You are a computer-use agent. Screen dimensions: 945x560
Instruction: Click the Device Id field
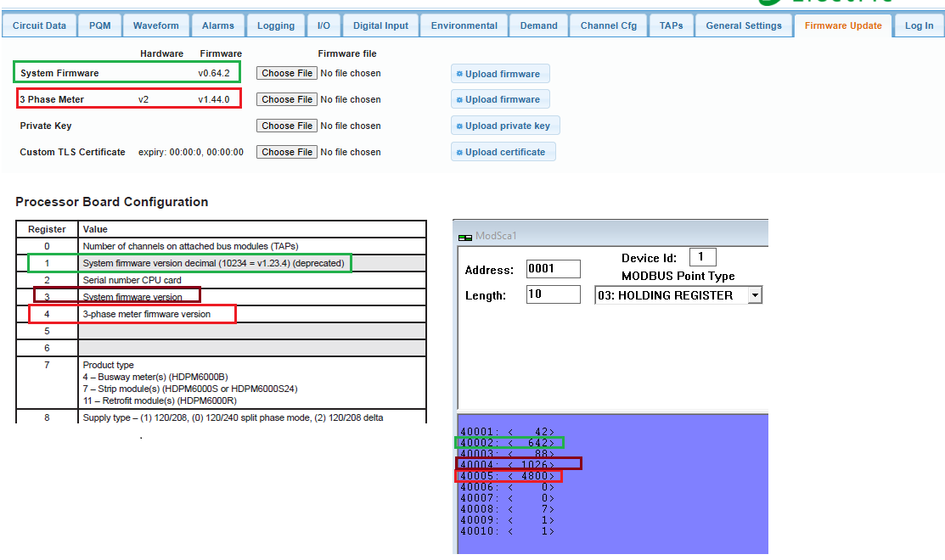point(702,257)
